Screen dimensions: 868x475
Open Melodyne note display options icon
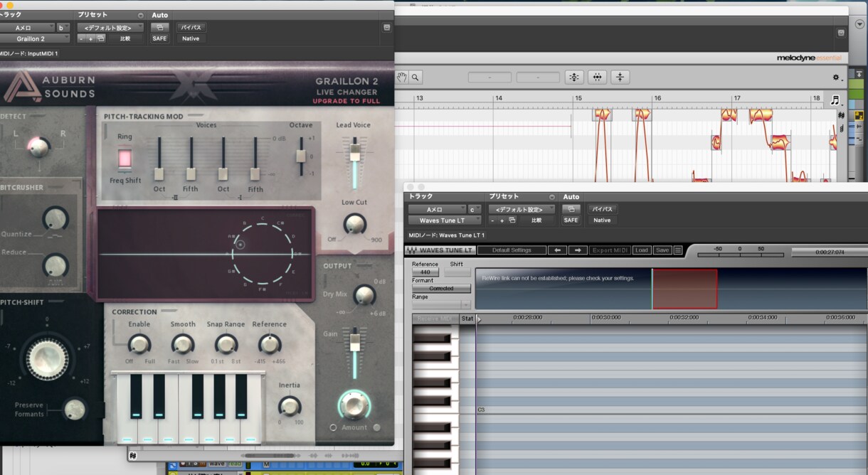[835, 100]
